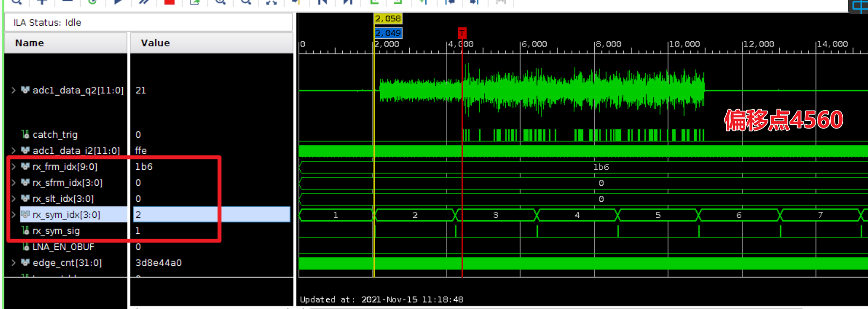Screen dimensions: 868x309
Task: Expand the adc1_data_q2[11:0] bus
Action: click(x=14, y=90)
